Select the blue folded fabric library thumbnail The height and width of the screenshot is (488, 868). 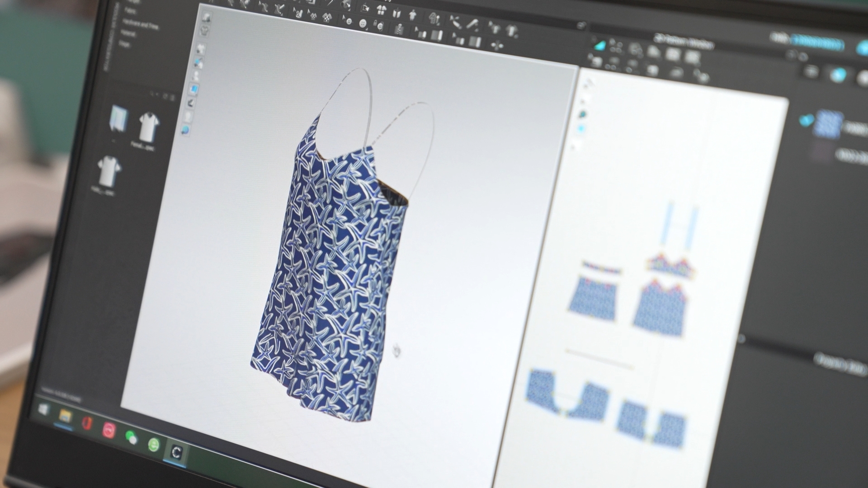coord(119,118)
